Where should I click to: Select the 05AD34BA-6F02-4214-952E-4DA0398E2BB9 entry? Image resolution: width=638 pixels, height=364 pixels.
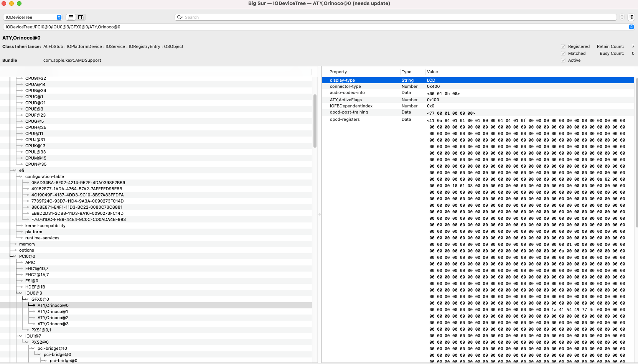pos(78,183)
